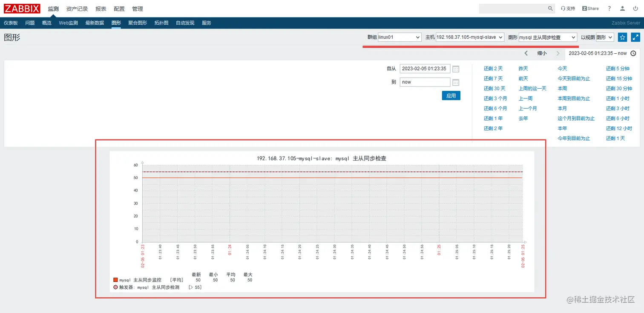Focus the top search input field

(513, 9)
